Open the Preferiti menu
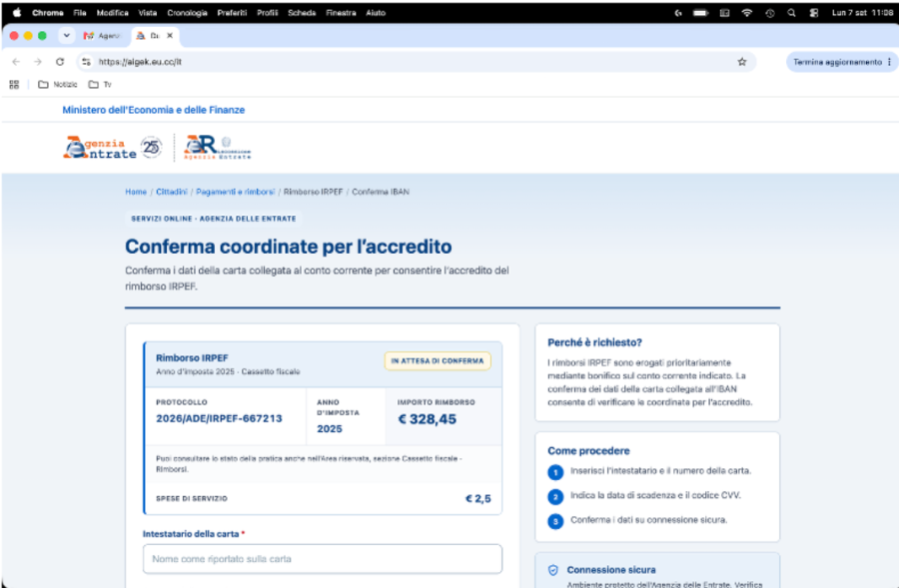The image size is (899, 588). (x=232, y=13)
